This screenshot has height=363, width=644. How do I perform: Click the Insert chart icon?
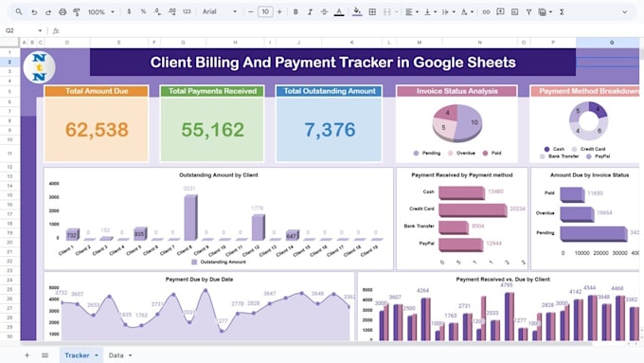click(514, 12)
